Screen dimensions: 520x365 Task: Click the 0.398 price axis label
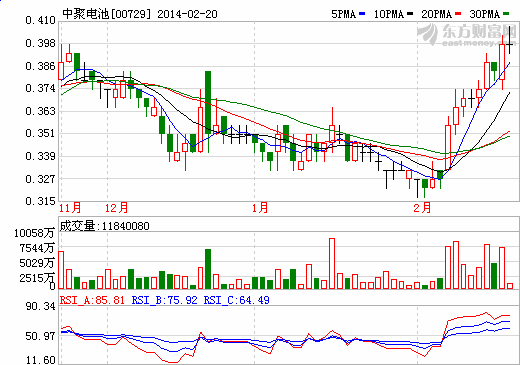coord(40,43)
